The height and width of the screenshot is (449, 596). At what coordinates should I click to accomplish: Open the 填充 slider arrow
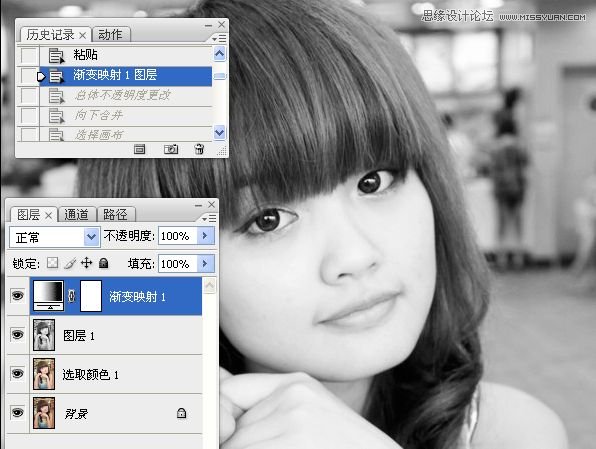(x=205, y=263)
